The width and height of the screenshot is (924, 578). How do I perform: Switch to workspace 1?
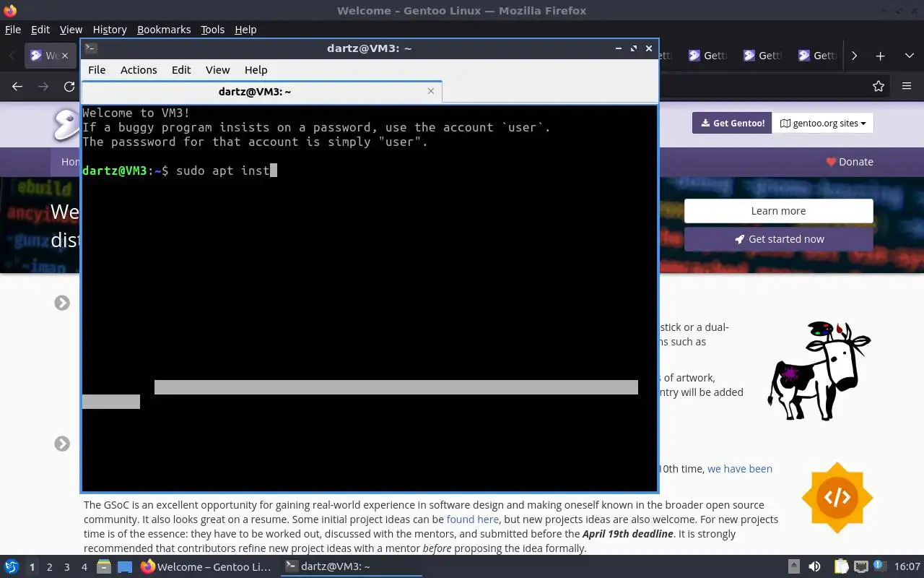click(x=32, y=567)
